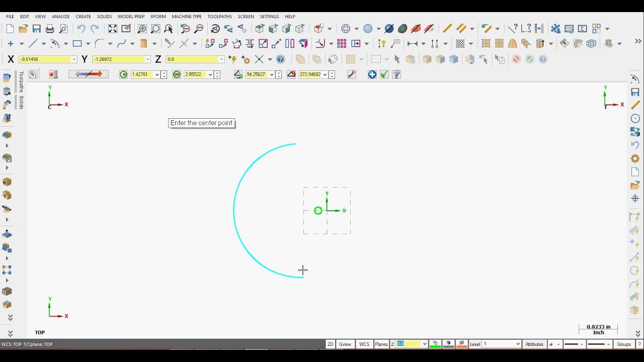Toggle the Tangent arc option
This screenshot has height=362, width=644.
[x=352, y=74]
